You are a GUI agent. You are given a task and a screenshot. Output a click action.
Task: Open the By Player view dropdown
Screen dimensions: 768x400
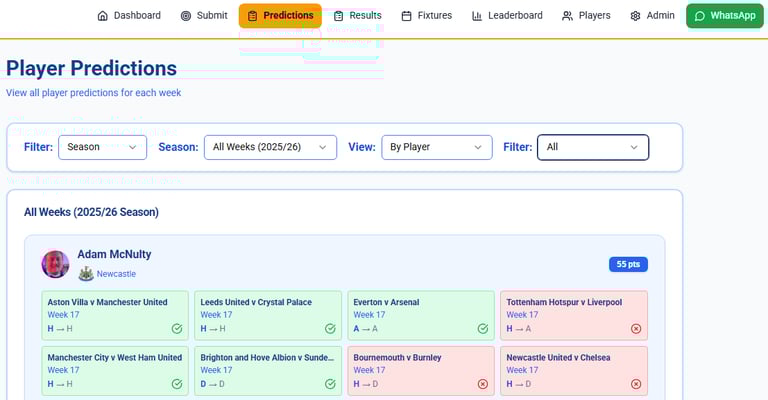[437, 147]
